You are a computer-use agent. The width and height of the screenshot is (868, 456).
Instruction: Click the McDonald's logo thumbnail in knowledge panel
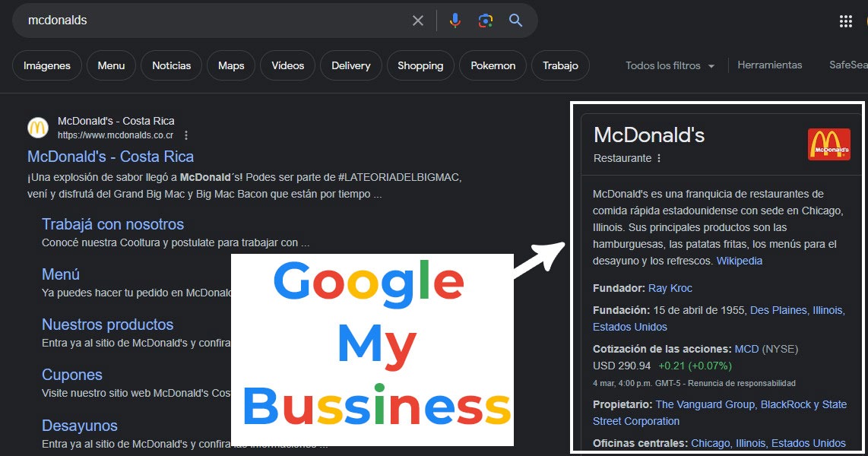(828, 144)
